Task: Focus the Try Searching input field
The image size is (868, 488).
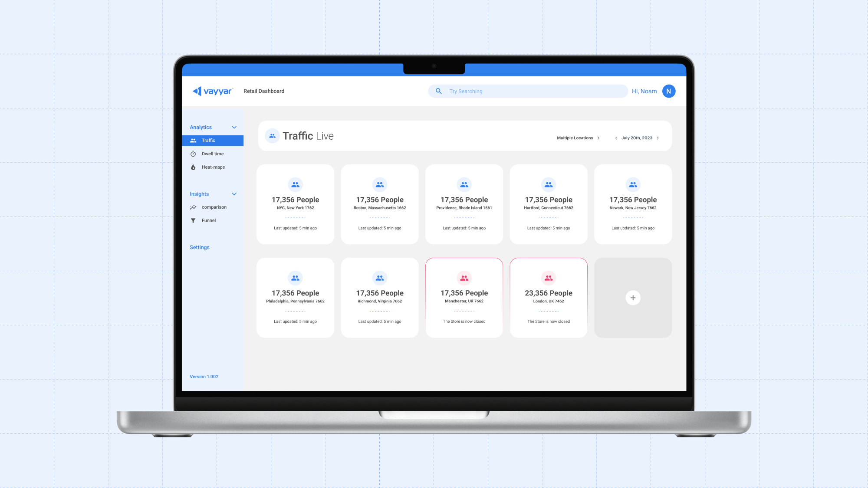Action: [x=528, y=91]
